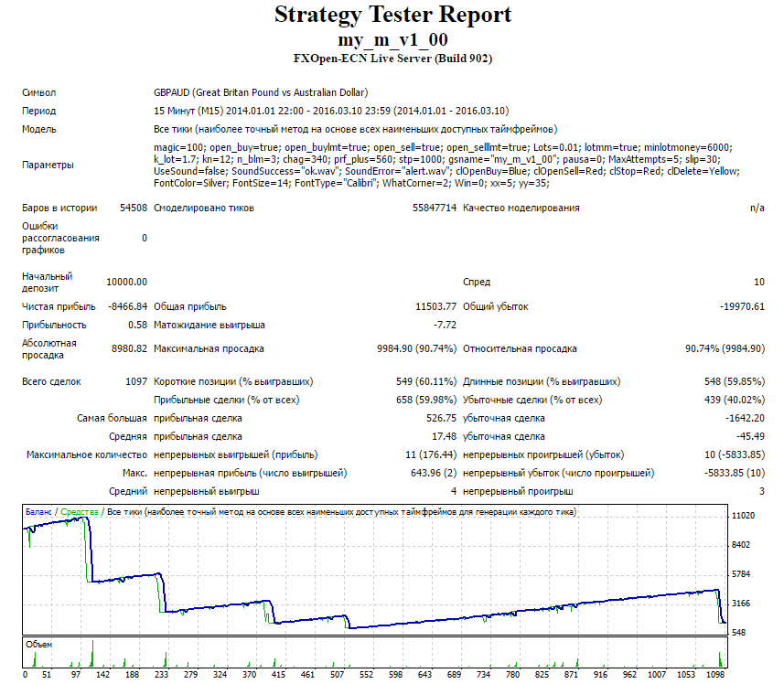Click the consecutive wins value '11 (176.44)'
This screenshot has height=684, width=784.
click(x=431, y=455)
